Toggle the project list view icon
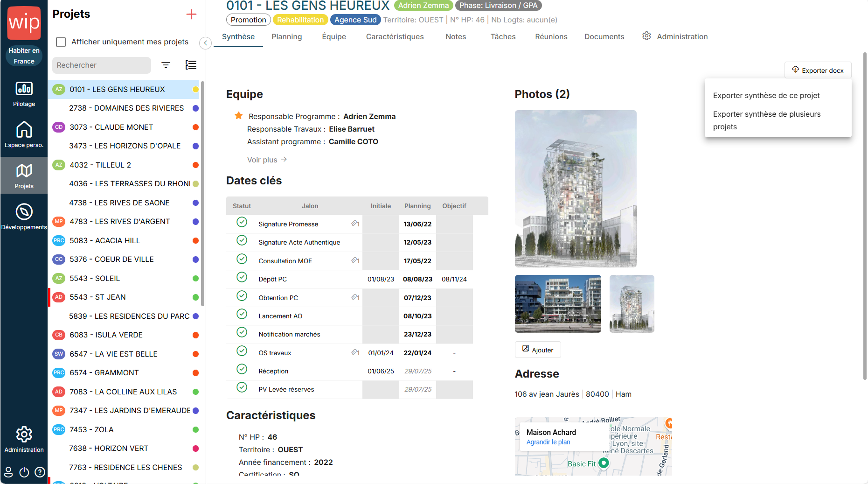Image resolution: width=868 pixels, height=484 pixels. pos(191,65)
